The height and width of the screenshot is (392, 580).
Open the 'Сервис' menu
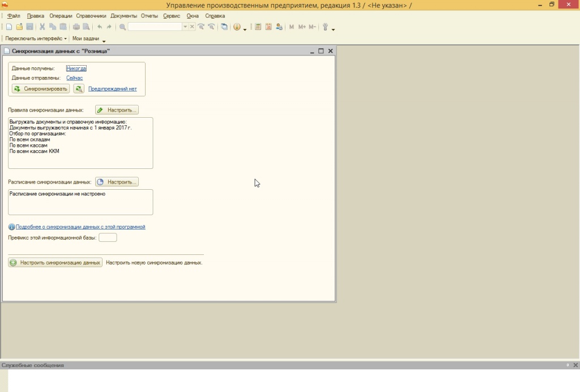point(171,16)
